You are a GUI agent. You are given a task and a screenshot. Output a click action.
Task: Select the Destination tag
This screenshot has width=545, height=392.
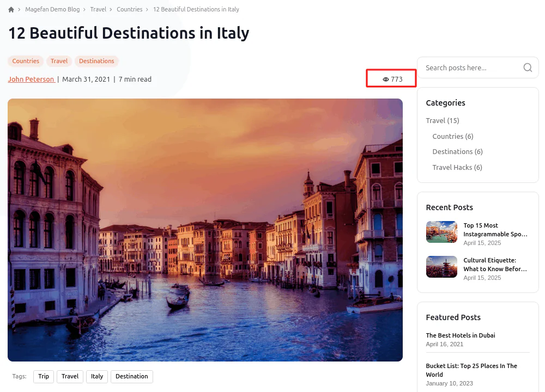click(x=132, y=376)
